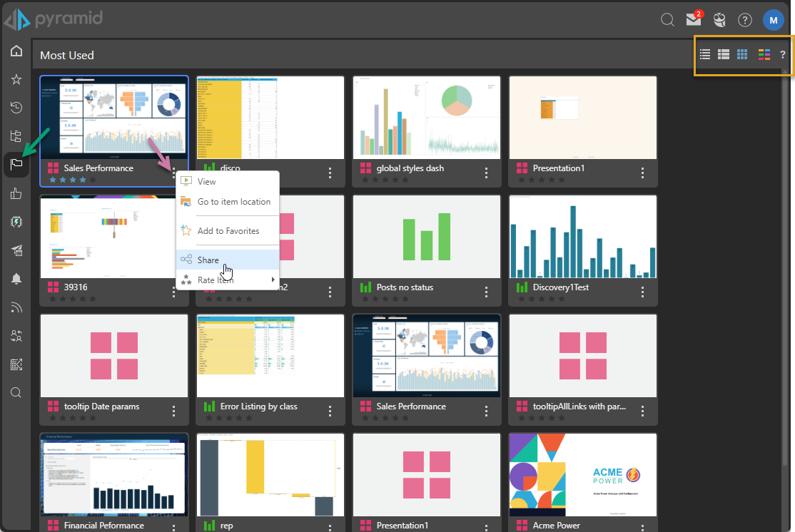Open options menu for global styles dash
Viewport: 795px width, 532px height.
pos(486,173)
